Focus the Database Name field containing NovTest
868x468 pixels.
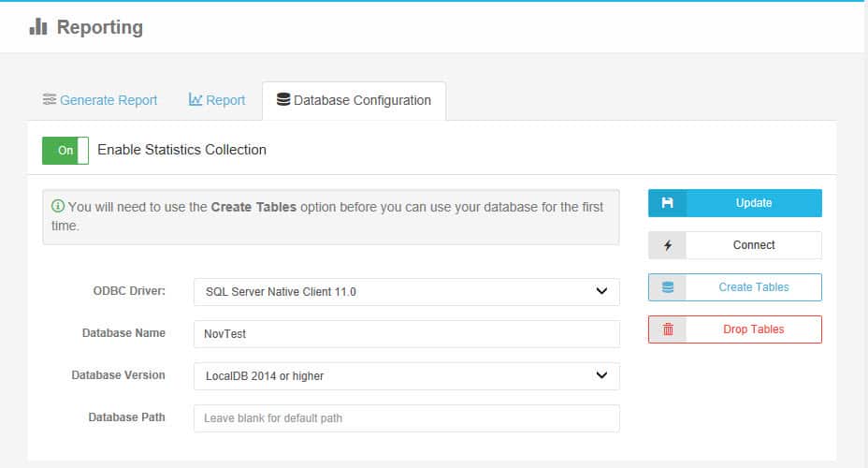[x=406, y=334]
